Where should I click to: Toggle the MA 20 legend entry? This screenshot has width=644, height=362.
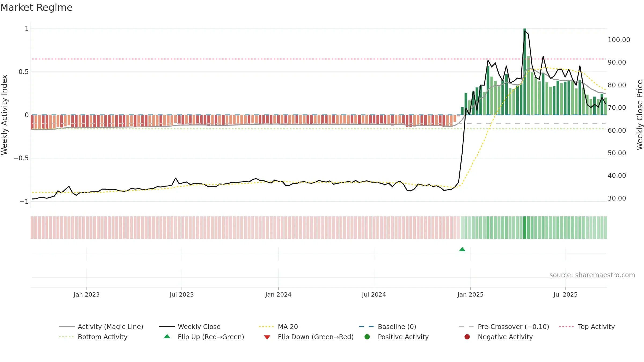[278, 327]
